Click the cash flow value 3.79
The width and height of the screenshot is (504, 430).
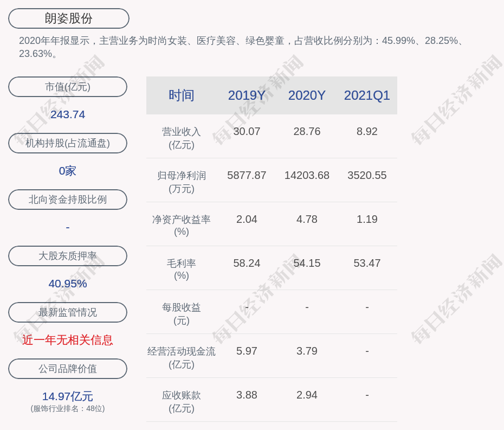(x=307, y=351)
